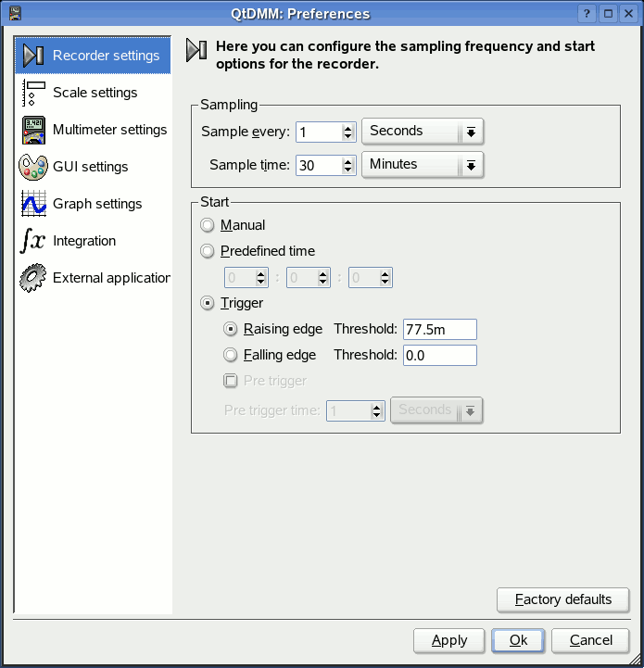This screenshot has width=644, height=668.
Task: Increase the Sample every spinbox value
Action: 348,127
